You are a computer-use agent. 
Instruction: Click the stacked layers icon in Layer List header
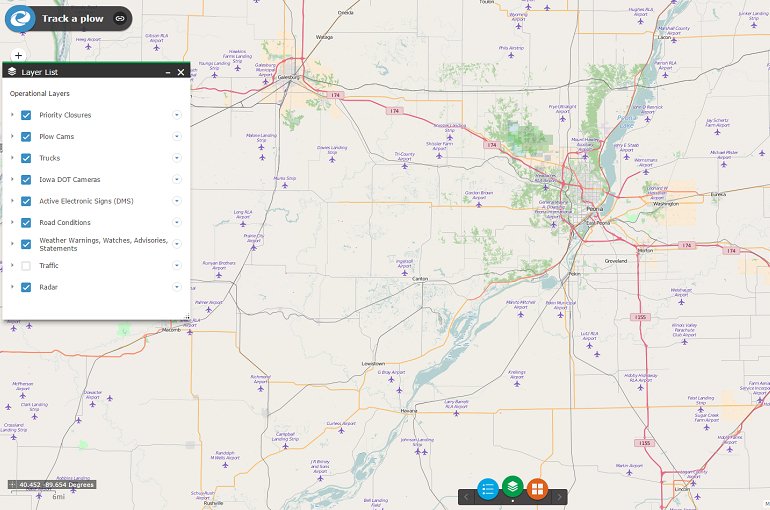coord(12,72)
